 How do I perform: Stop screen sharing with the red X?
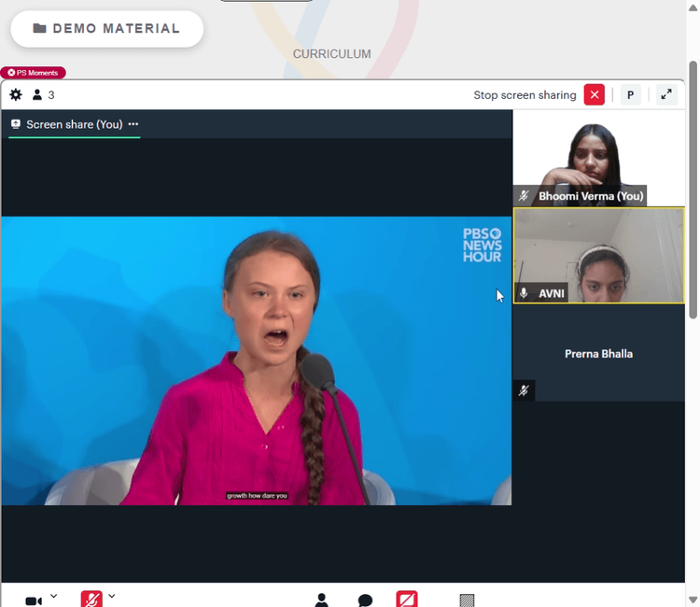tap(595, 94)
